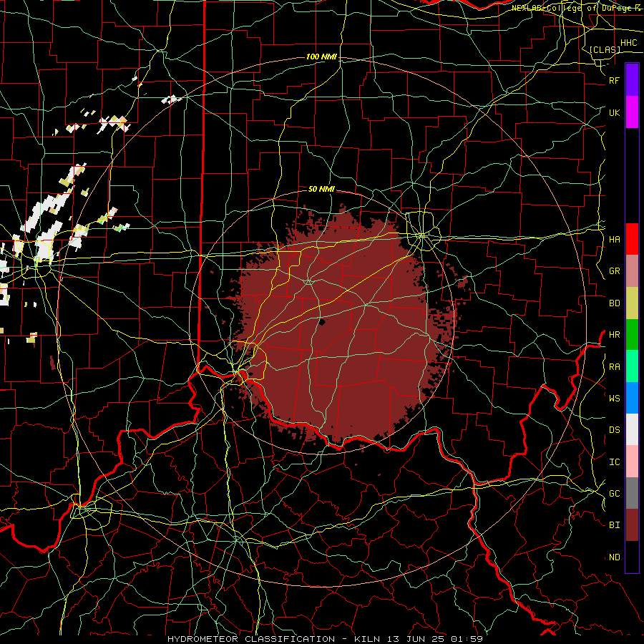Click the small black hole at radar center
This screenshot has width=644, height=644.
pyautogui.click(x=322, y=323)
